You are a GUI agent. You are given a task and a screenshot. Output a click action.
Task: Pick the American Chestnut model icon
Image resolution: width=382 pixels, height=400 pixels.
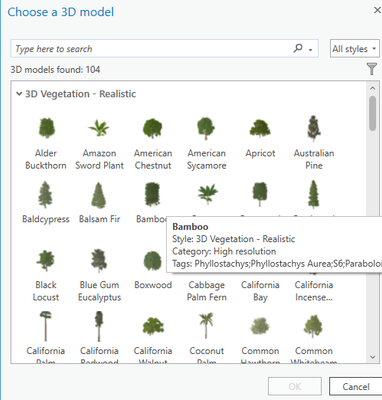tap(153, 128)
